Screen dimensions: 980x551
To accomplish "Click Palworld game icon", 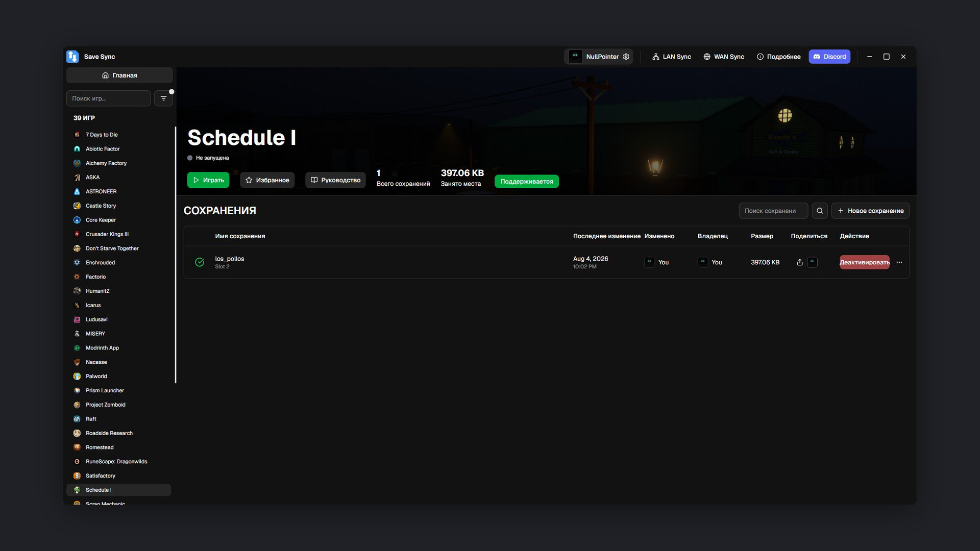I will click(77, 377).
